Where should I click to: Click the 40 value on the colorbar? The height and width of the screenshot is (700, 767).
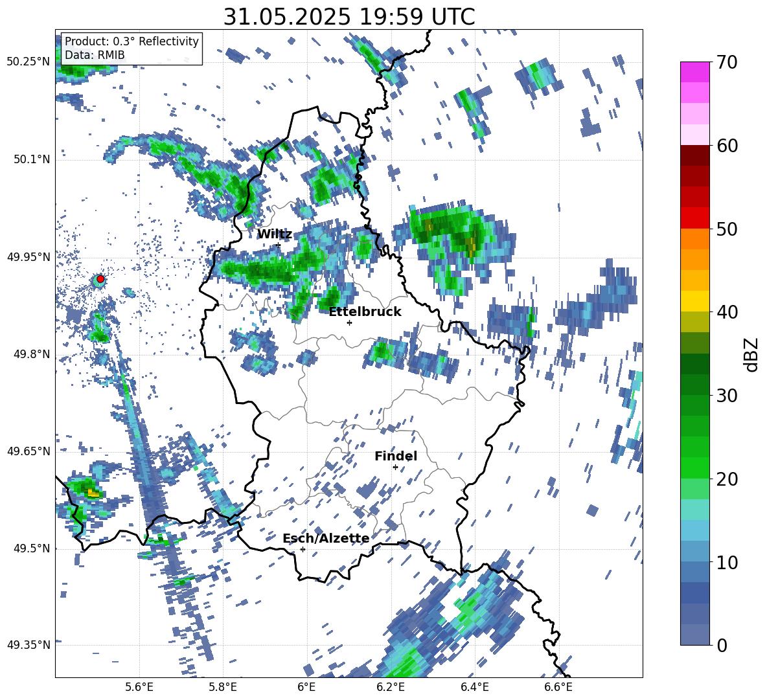(x=726, y=312)
